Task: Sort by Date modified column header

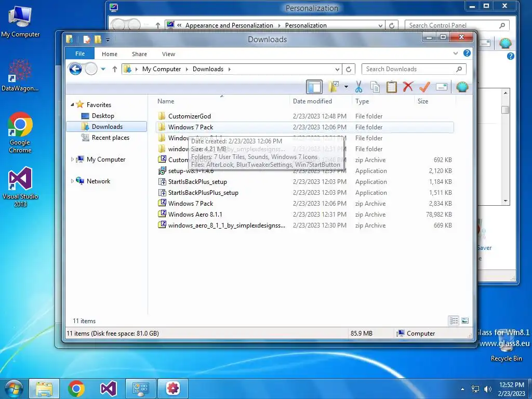Action: 312,101
